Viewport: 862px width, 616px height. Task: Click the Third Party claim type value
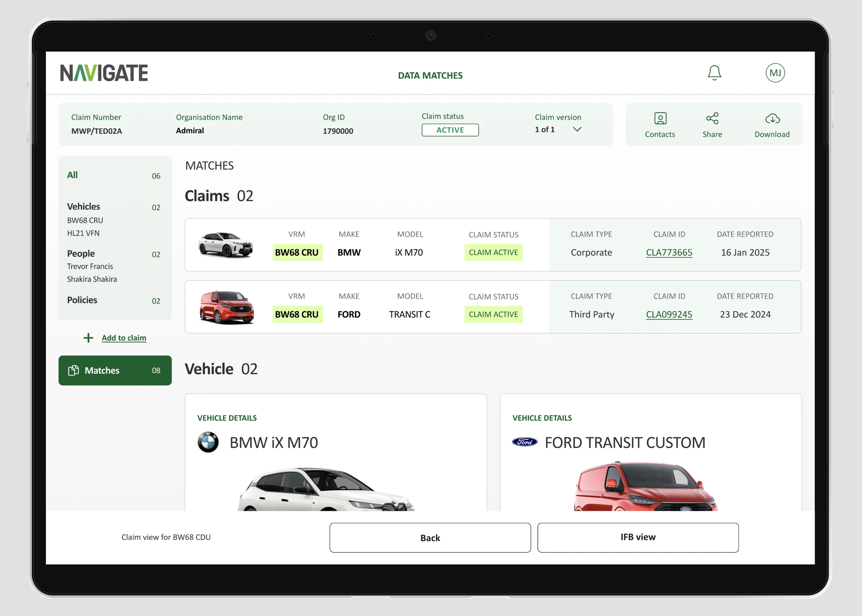pos(592,314)
